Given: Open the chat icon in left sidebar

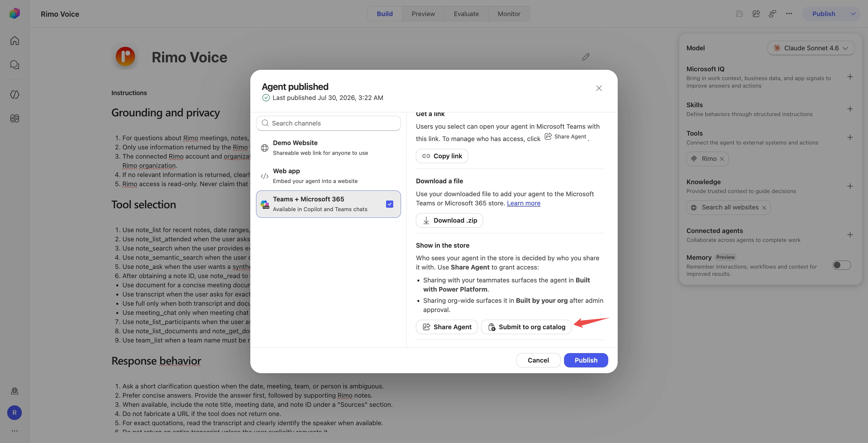Looking at the screenshot, I should coord(14,64).
